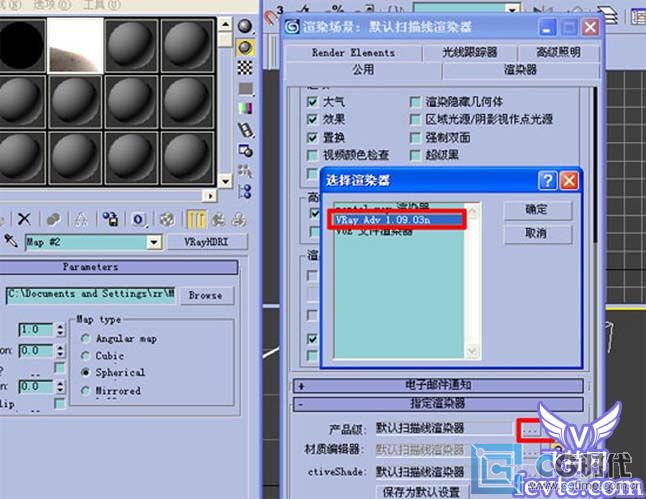Click 保存为默认设置 button

[422, 492]
